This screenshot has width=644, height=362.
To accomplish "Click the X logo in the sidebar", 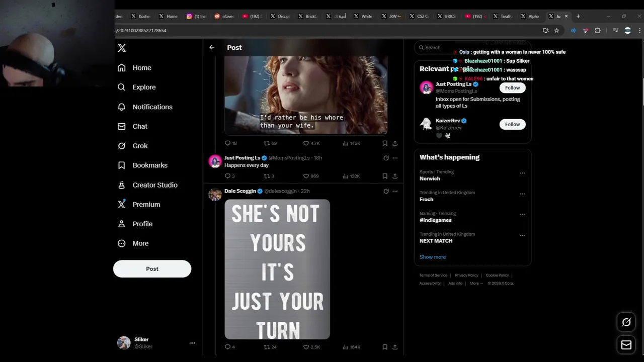I will tap(122, 48).
